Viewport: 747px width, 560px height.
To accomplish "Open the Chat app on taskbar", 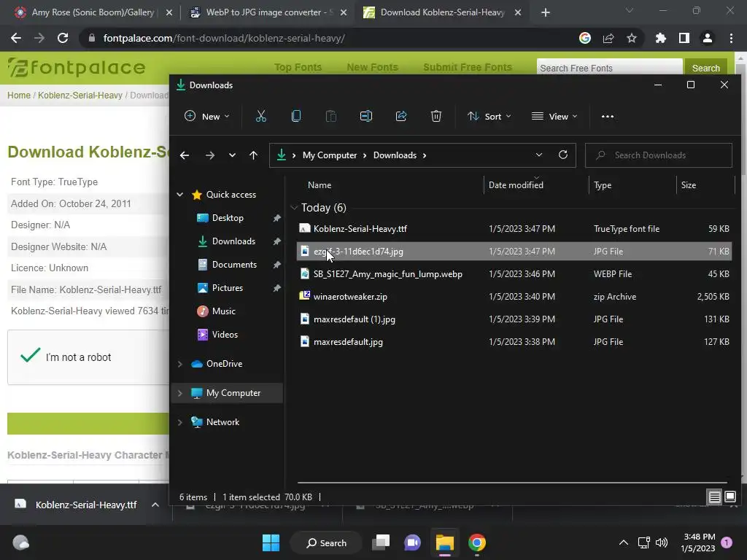I will 413,542.
